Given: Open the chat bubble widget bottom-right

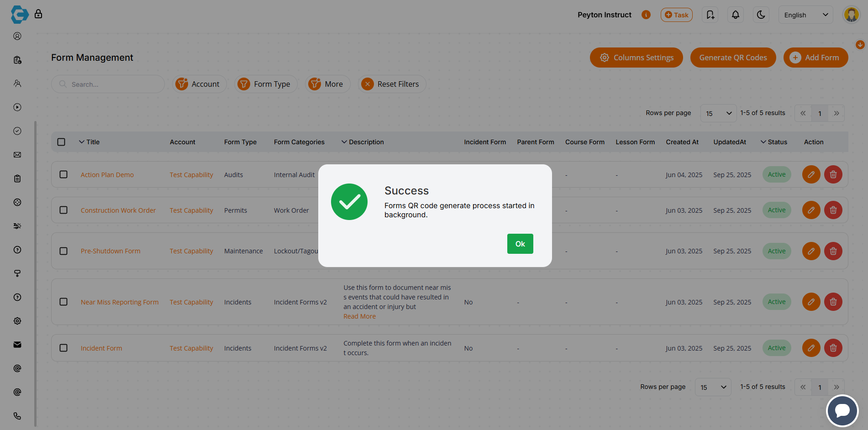Looking at the screenshot, I should 842,410.
